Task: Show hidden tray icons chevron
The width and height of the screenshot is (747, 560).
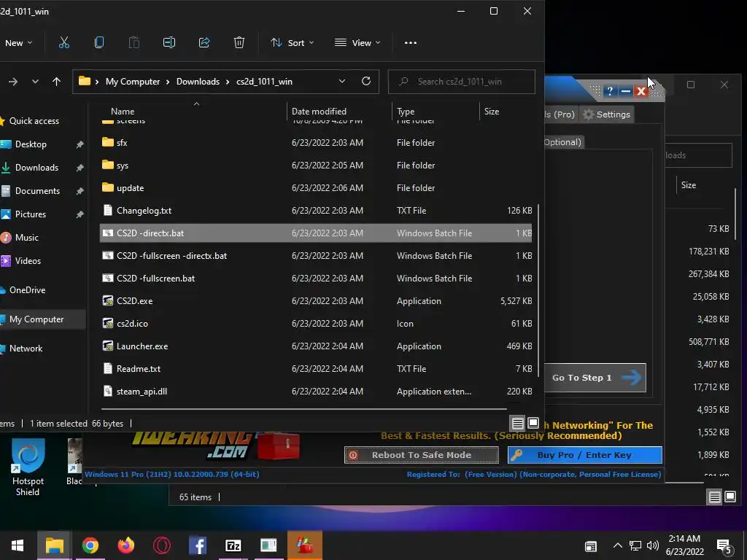Action: click(x=617, y=545)
